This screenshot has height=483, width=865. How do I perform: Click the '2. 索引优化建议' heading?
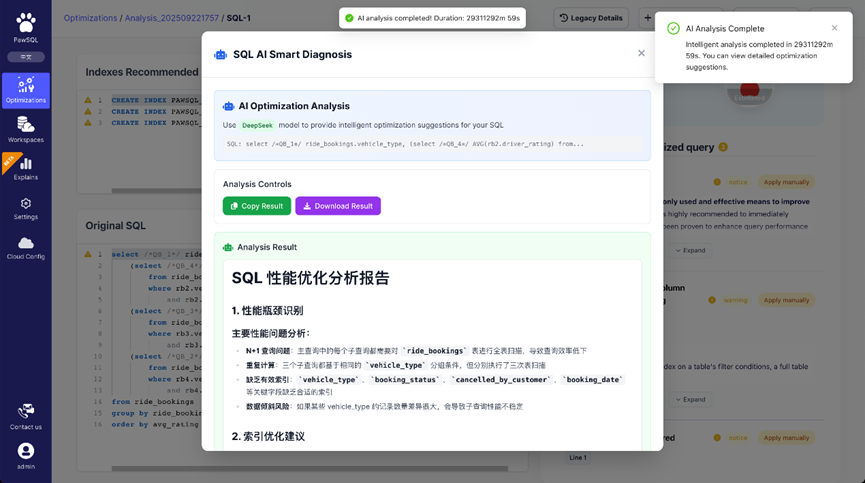268,436
